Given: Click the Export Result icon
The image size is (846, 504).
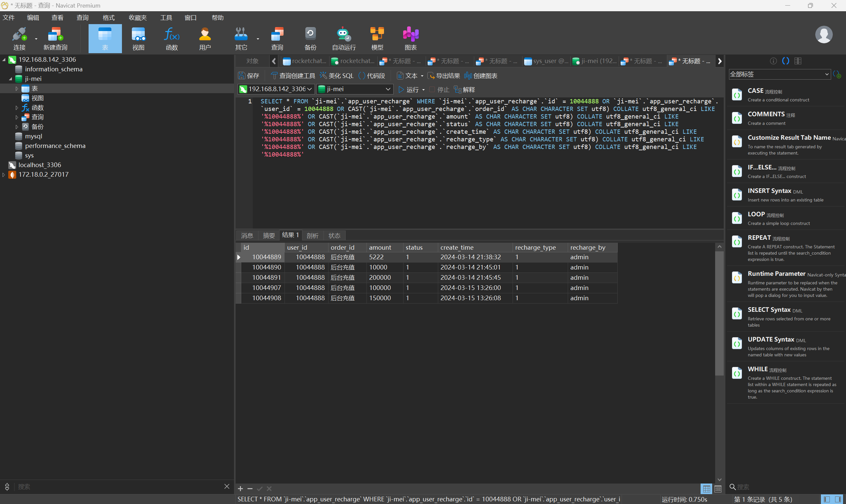Looking at the screenshot, I should pyautogui.click(x=431, y=76).
